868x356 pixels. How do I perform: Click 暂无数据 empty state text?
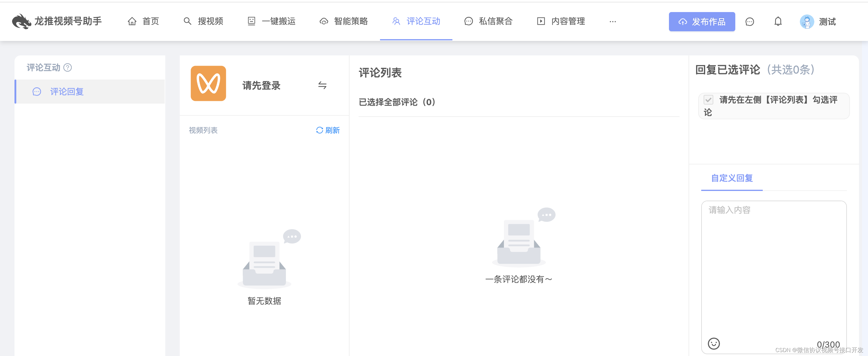coord(264,301)
